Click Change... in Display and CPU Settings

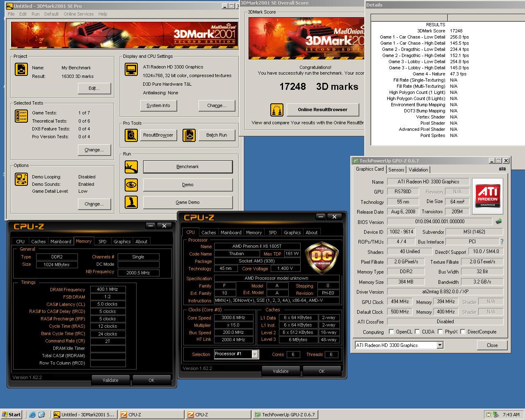[x=217, y=105]
